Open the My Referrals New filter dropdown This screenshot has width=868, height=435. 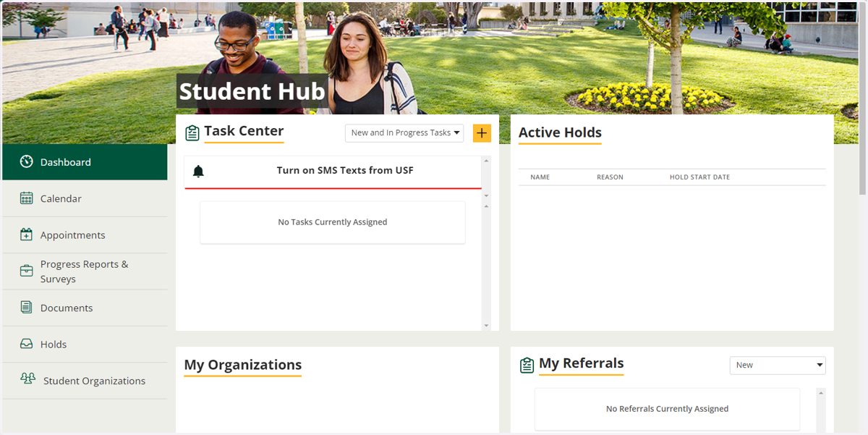coord(778,365)
